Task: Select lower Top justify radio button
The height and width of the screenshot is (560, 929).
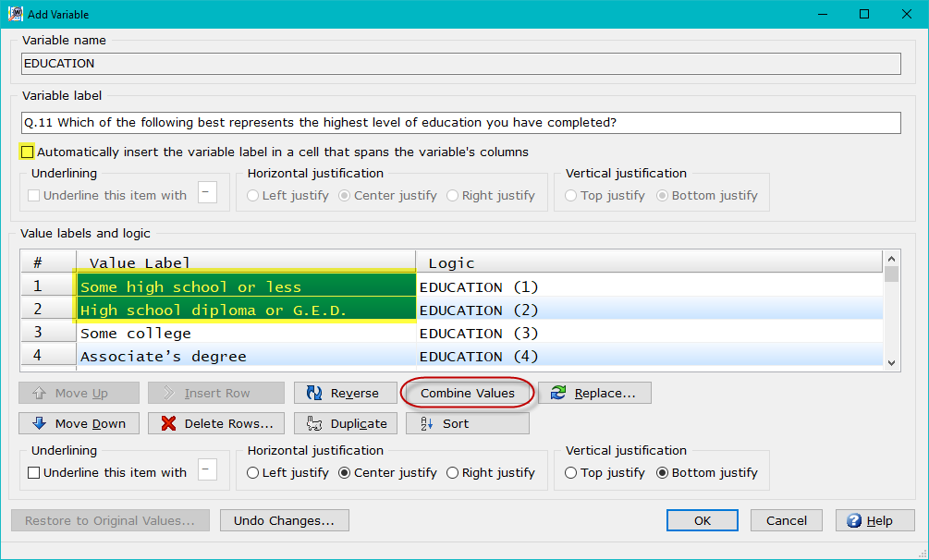Action: 570,472
